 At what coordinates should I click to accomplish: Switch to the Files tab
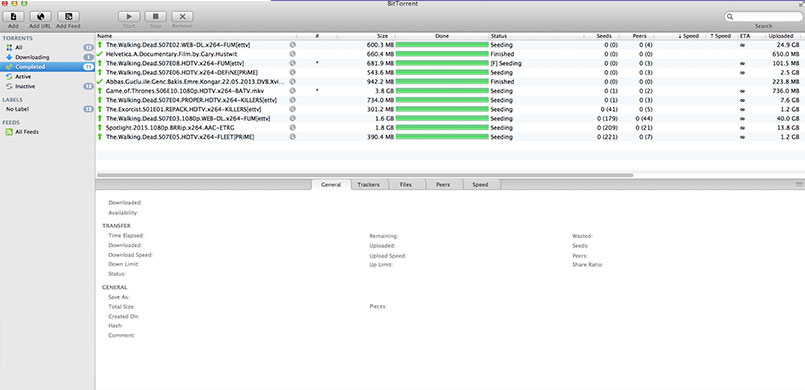(x=406, y=185)
